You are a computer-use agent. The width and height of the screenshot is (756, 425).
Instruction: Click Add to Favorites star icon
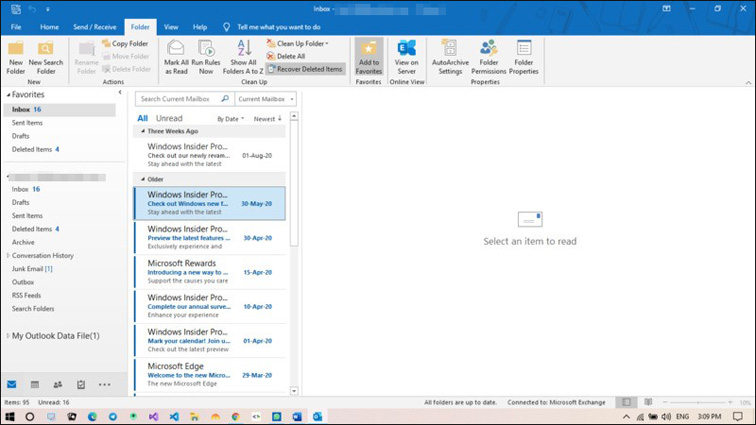point(369,49)
